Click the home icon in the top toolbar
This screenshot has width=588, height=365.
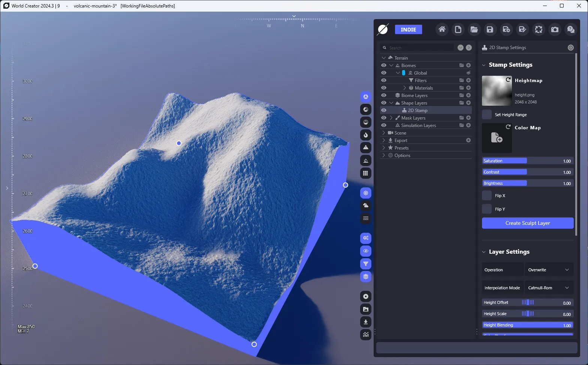coord(442,29)
